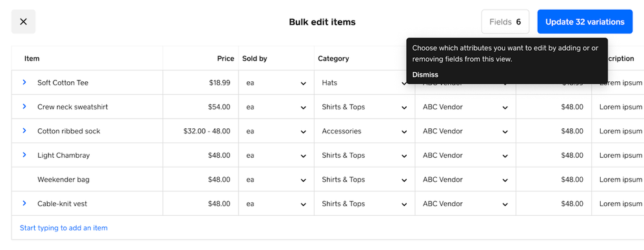This screenshot has height=250, width=644.
Task: Edit the price of Light Chambray
Action: [201, 155]
